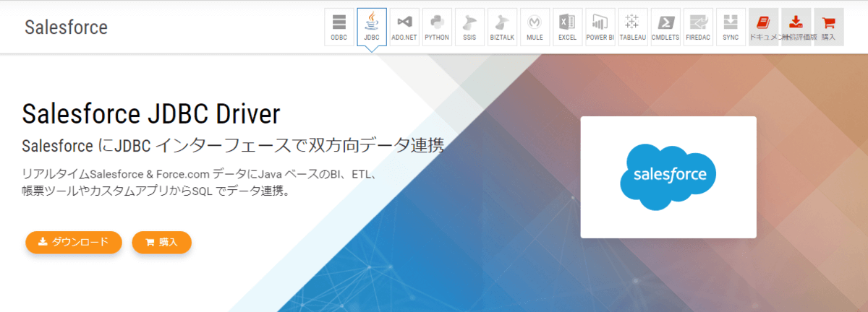Viewport: 868px width, 312px height.
Task: Click the red shopping cart purchase icon
Action: [828, 27]
